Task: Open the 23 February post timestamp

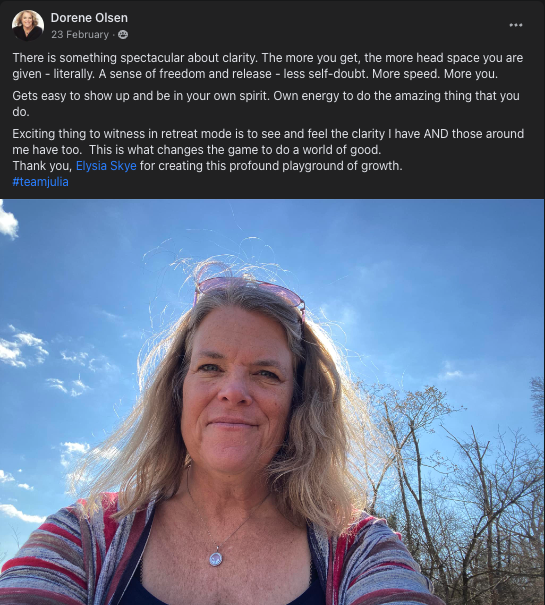Action: [80, 35]
